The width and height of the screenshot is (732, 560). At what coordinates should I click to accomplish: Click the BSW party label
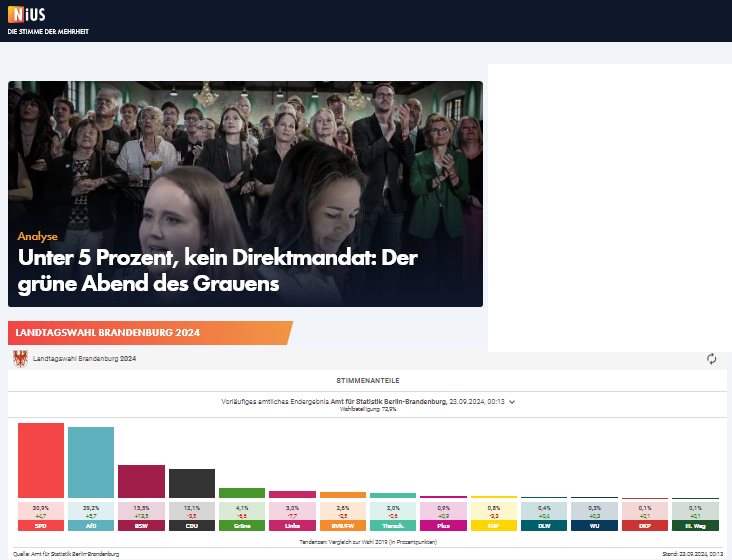[x=141, y=525]
